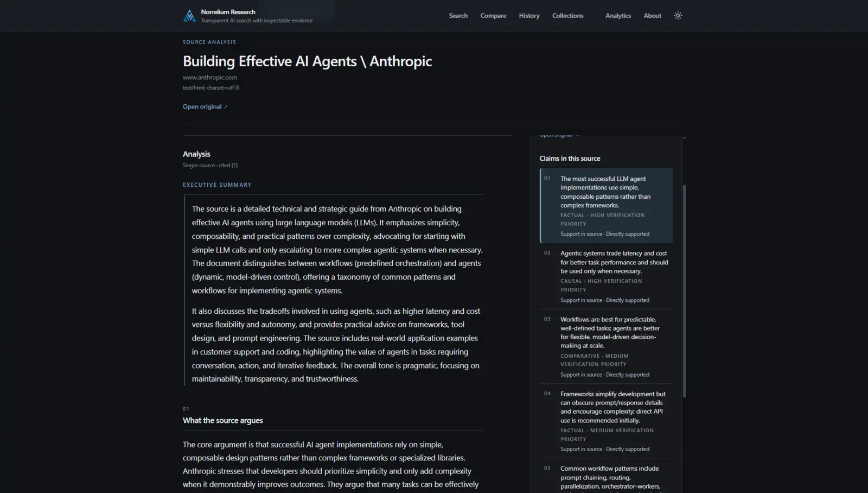Select claim 04 about frameworks obscuring prompts

(x=606, y=421)
